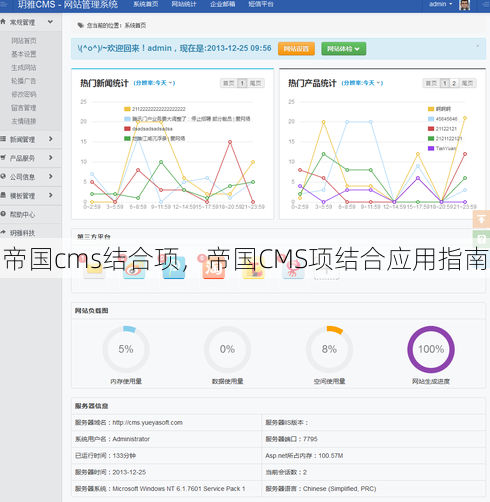490x502 pixels.
Task: Open 短信平台 in the top menu
Action: 261,4
